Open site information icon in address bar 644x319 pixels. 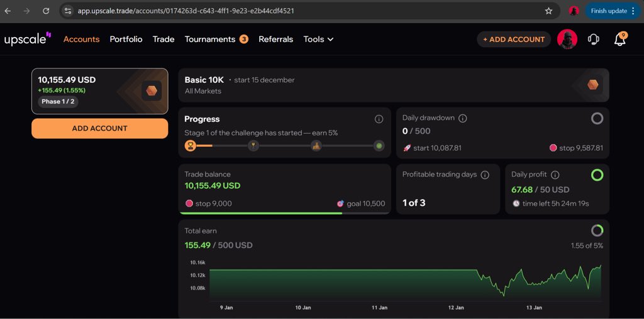point(68,11)
